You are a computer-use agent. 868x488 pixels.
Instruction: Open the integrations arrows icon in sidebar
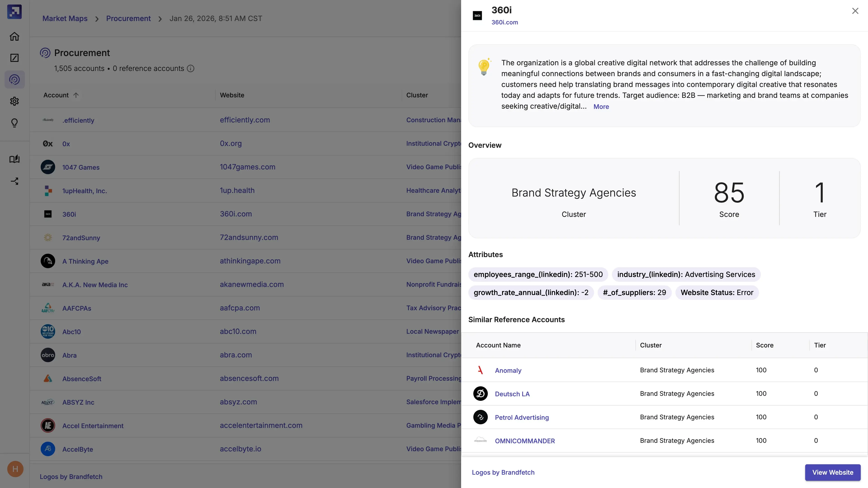point(14,181)
